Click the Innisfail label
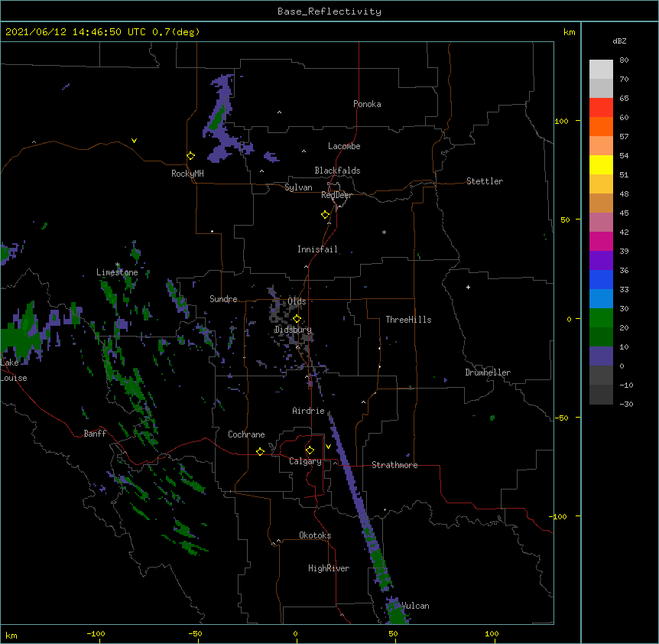Viewport: 659px width, 644px height. coord(317,249)
